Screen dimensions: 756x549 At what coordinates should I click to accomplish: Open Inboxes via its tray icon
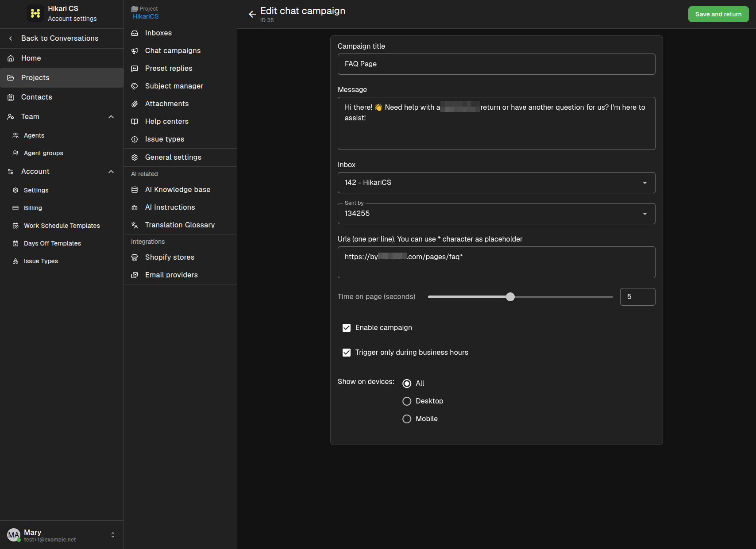[135, 33]
